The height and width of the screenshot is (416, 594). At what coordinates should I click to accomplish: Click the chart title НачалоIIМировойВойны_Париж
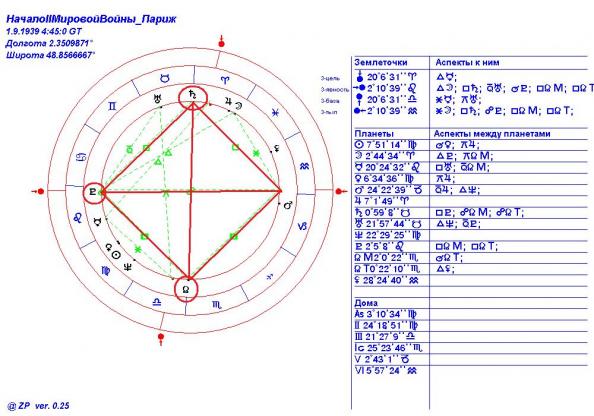(x=91, y=19)
